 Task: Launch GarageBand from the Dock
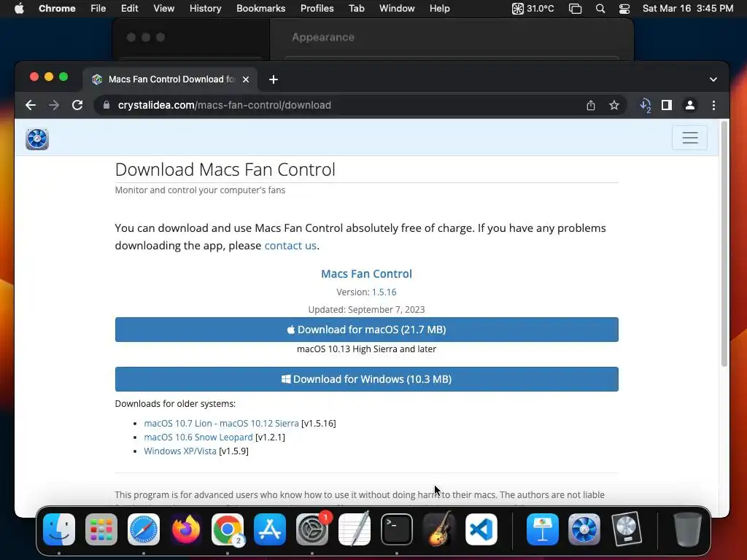pos(438,529)
